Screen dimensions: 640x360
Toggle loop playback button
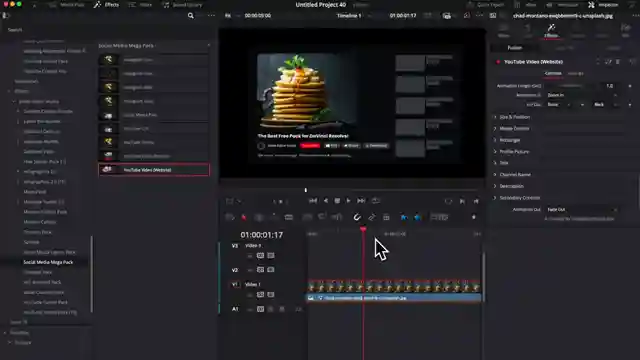point(376,201)
